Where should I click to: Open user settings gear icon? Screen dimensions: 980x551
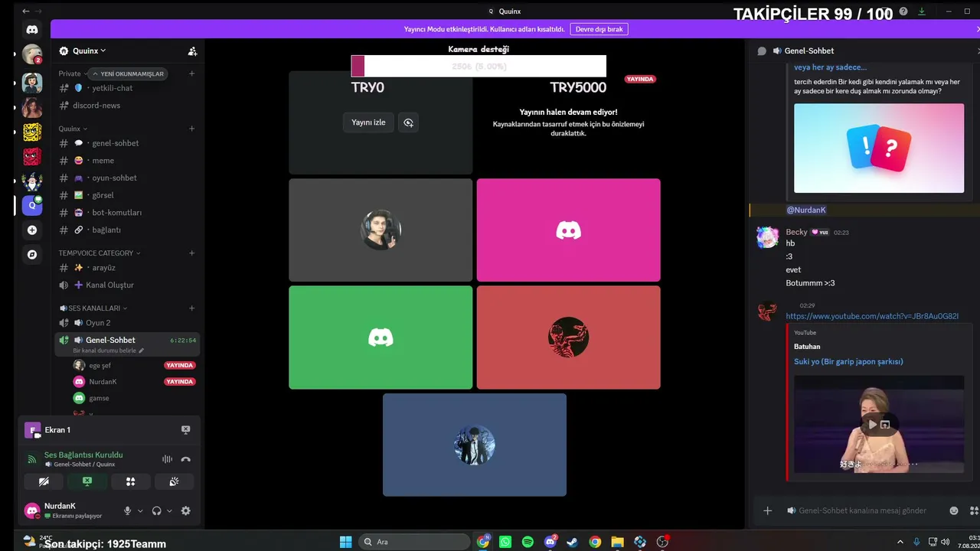point(185,510)
